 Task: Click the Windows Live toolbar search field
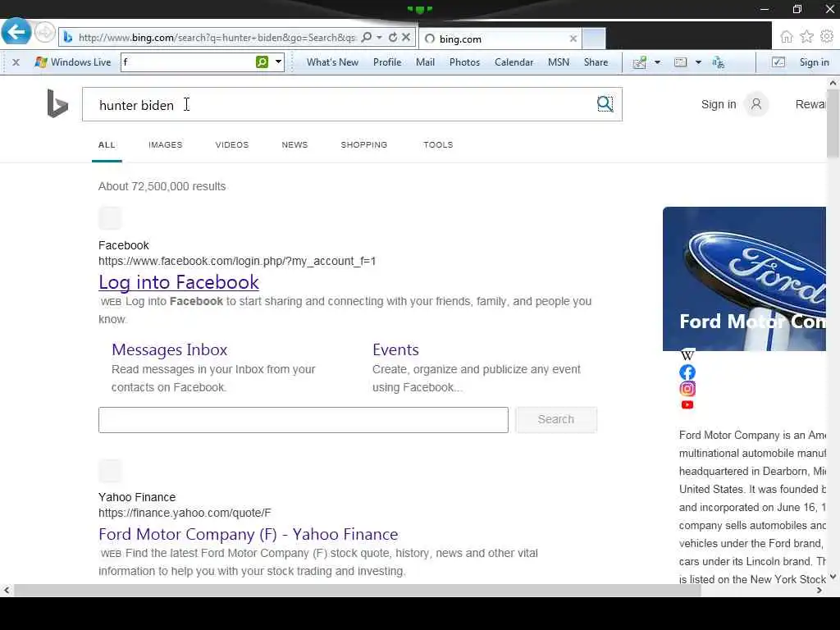[188, 62]
